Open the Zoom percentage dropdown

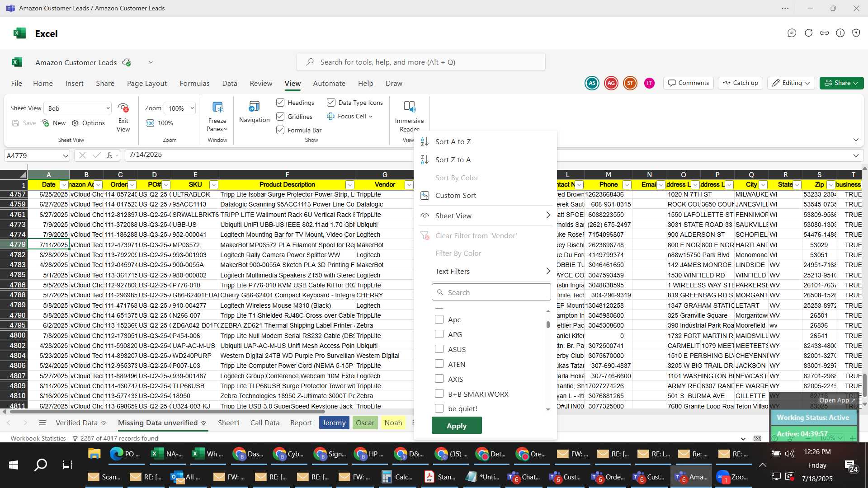coord(192,108)
